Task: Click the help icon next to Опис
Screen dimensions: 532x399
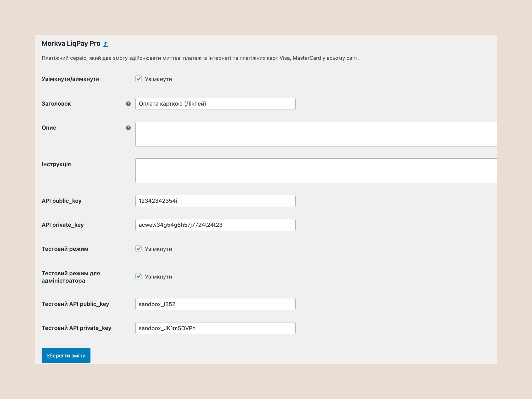Action: pos(128,128)
